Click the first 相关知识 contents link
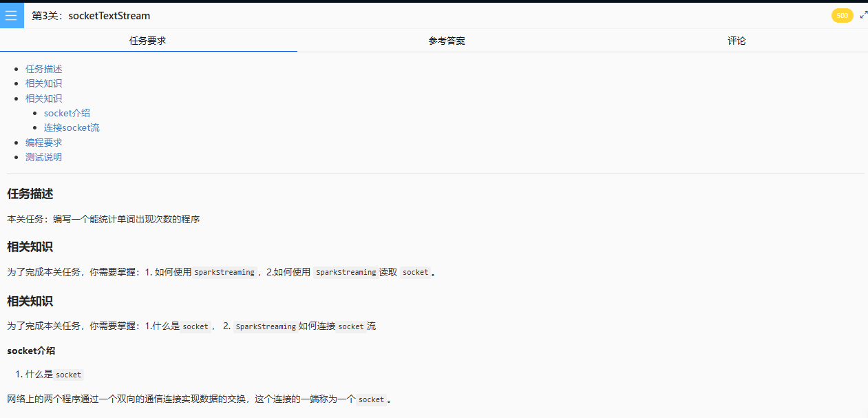The width and height of the screenshot is (868, 418). pyautogui.click(x=44, y=83)
